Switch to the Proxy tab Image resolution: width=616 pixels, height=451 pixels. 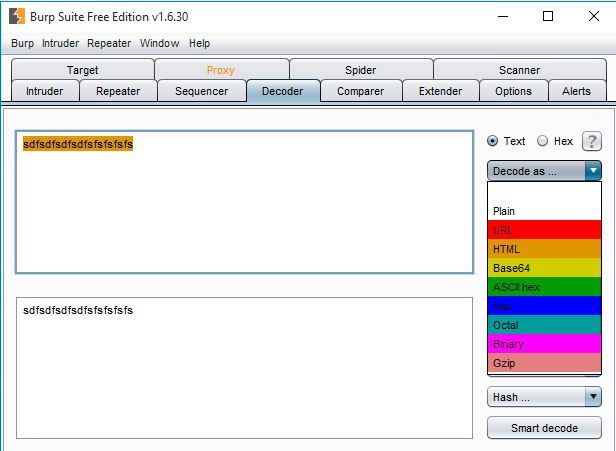click(x=221, y=70)
